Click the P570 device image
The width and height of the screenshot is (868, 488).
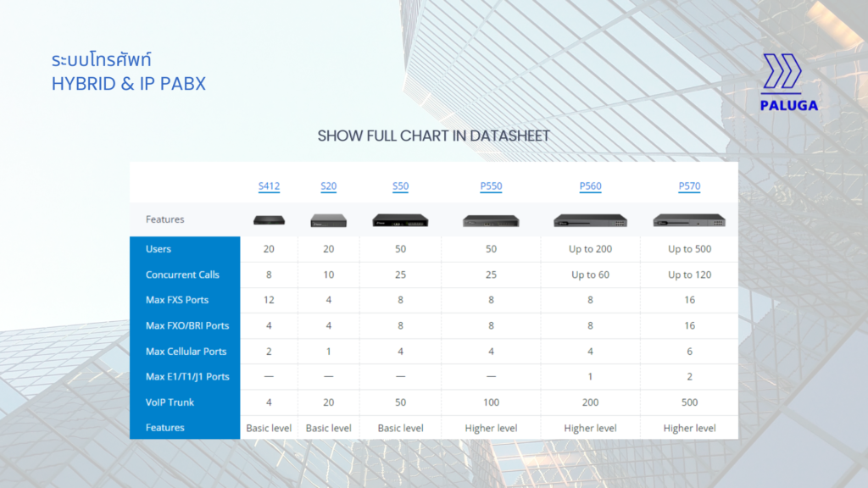[x=689, y=220]
